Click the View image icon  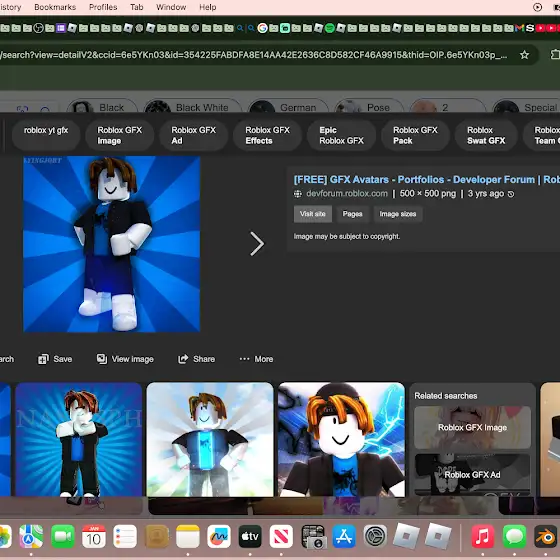(x=102, y=359)
